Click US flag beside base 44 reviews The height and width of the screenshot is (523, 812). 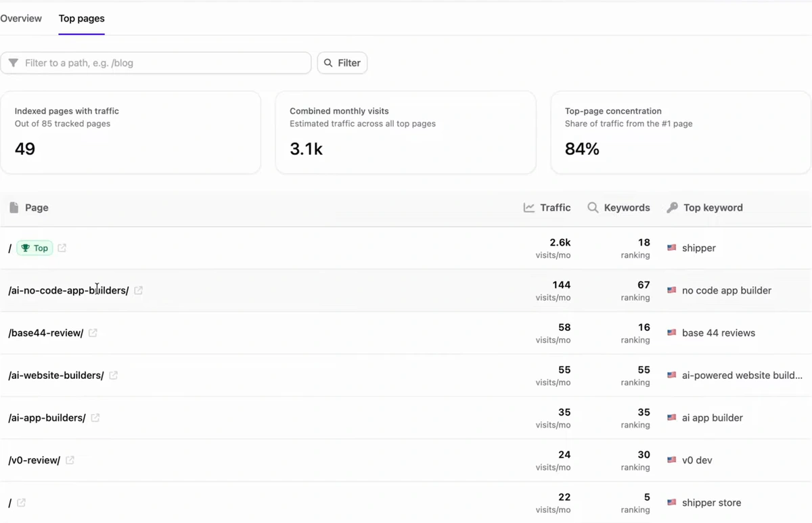click(672, 333)
